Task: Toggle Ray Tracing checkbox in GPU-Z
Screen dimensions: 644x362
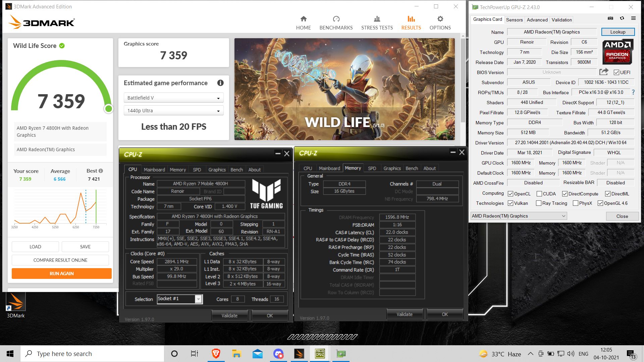Action: click(x=539, y=203)
